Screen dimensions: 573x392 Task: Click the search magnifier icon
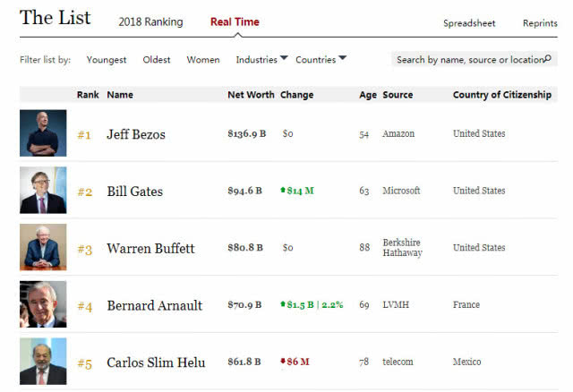tap(547, 58)
